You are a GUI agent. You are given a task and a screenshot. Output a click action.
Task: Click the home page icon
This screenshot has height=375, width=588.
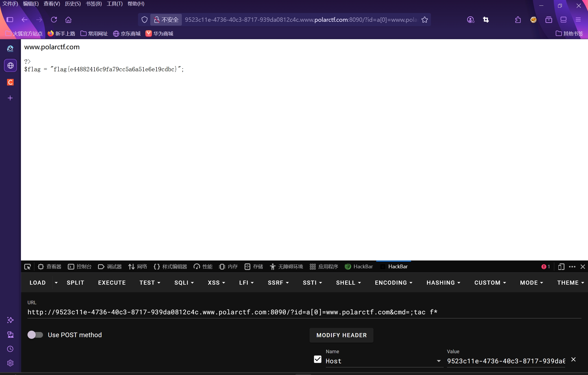point(68,20)
